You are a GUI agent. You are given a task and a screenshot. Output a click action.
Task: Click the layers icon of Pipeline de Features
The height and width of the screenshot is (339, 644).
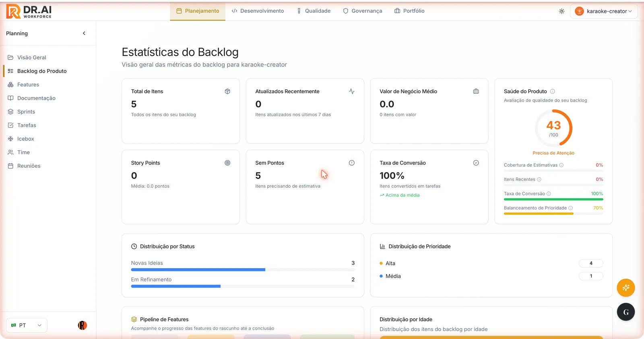(x=134, y=319)
